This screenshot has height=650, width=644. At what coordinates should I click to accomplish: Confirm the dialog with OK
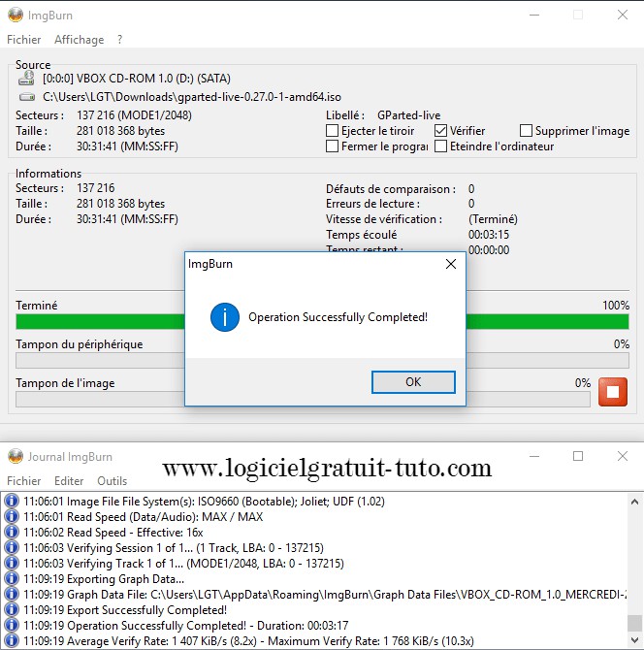click(413, 382)
